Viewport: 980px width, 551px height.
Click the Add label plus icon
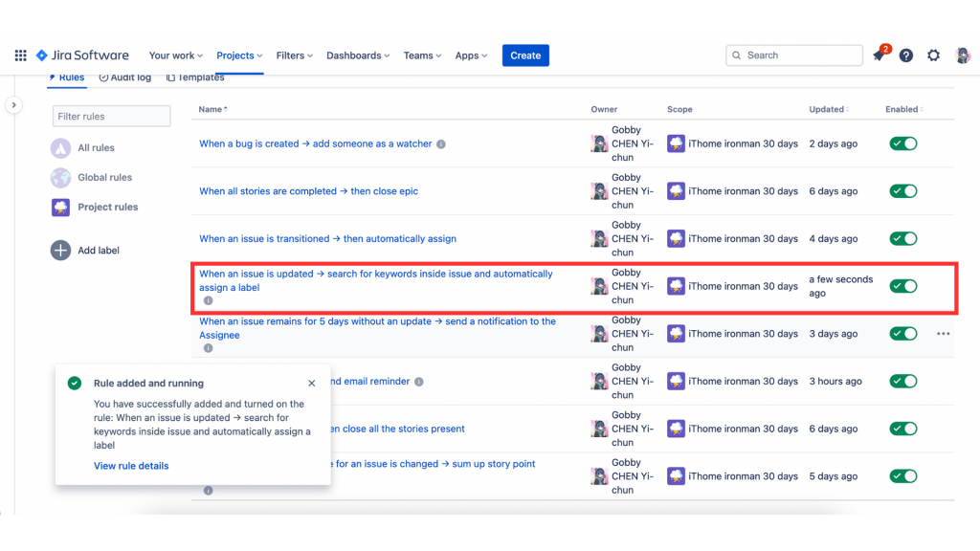pos(60,251)
